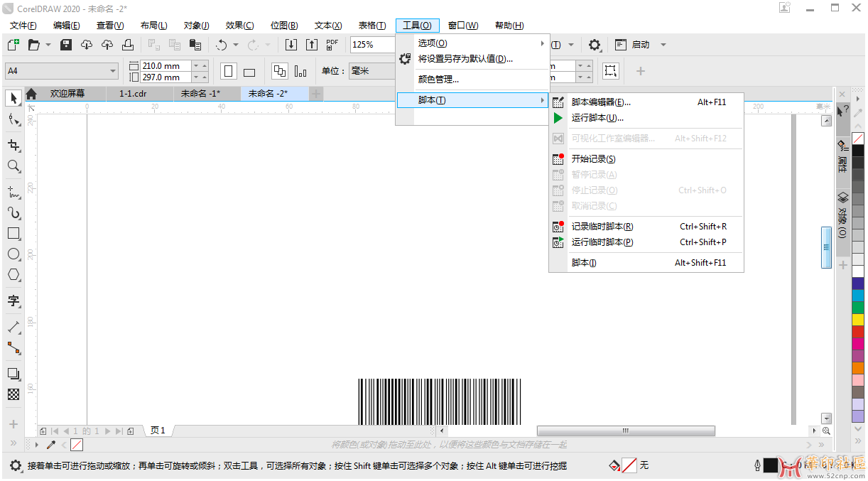The width and height of the screenshot is (868, 481).
Task: Click the New document icon
Action: [13, 45]
